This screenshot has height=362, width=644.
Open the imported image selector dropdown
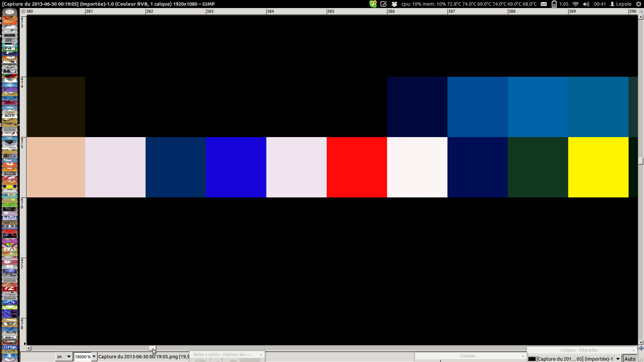click(x=618, y=359)
